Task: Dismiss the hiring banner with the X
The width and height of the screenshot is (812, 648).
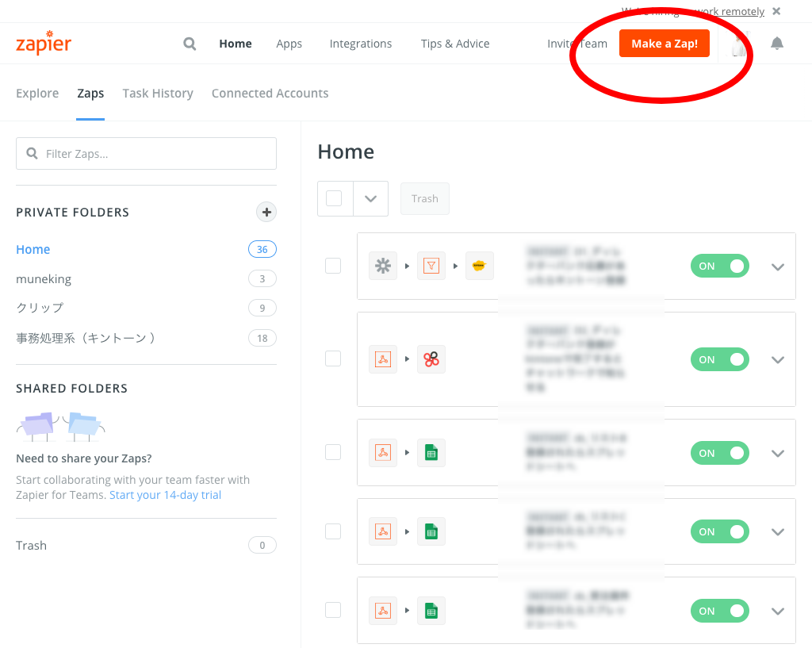Action: coord(776,11)
